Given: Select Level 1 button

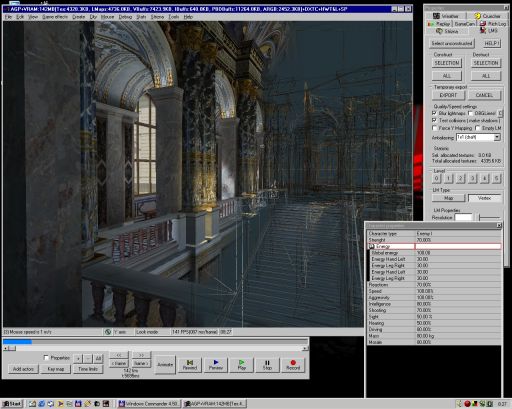Looking at the screenshot, I should 448,179.
